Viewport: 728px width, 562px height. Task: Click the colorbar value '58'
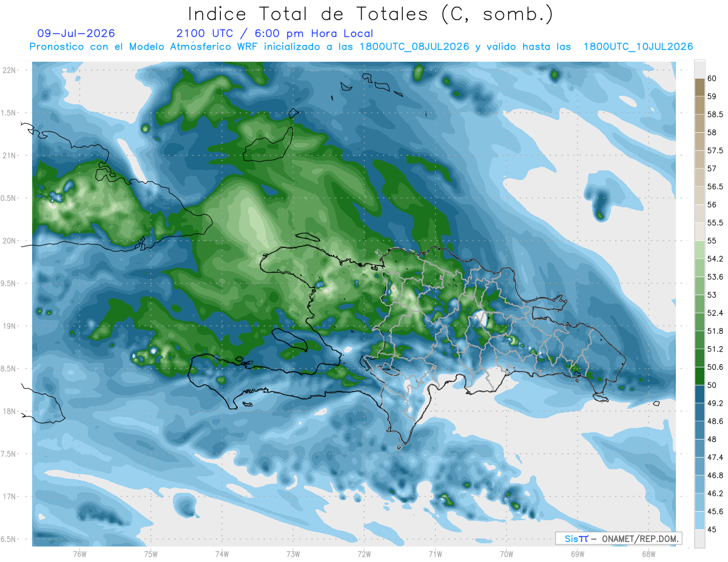click(x=712, y=132)
